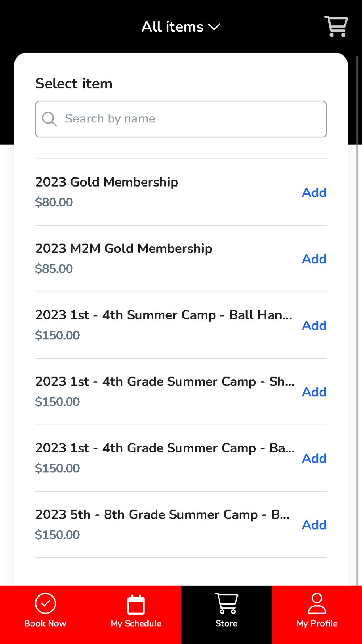Type in Search by name field
Screen dimensions: 362x644
click(x=188, y=119)
